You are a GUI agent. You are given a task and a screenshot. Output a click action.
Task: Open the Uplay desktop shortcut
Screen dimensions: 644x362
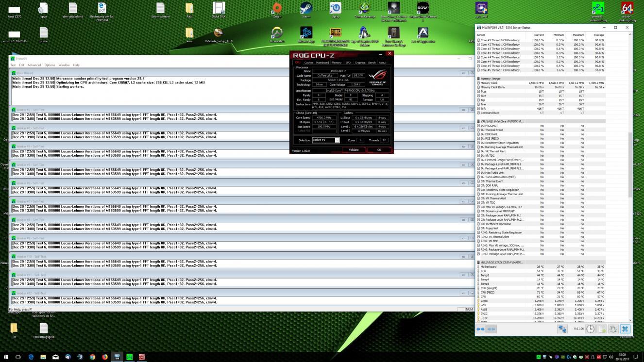tap(336, 10)
